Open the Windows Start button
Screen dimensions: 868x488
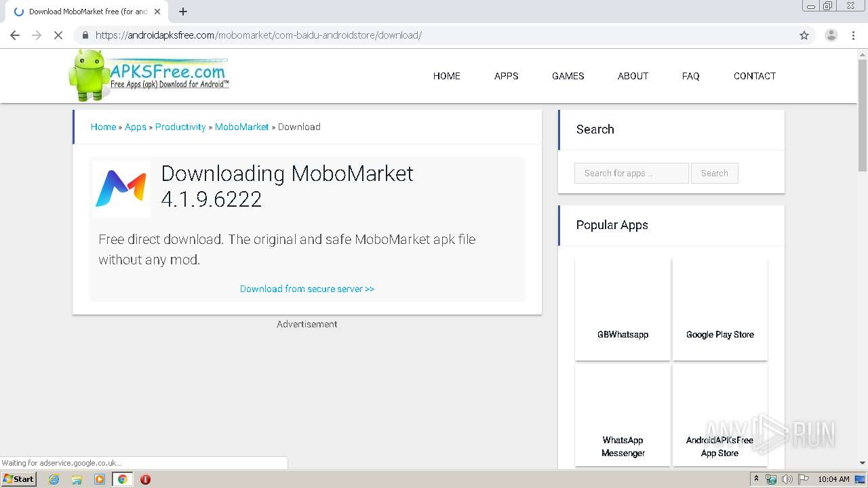coord(18,479)
